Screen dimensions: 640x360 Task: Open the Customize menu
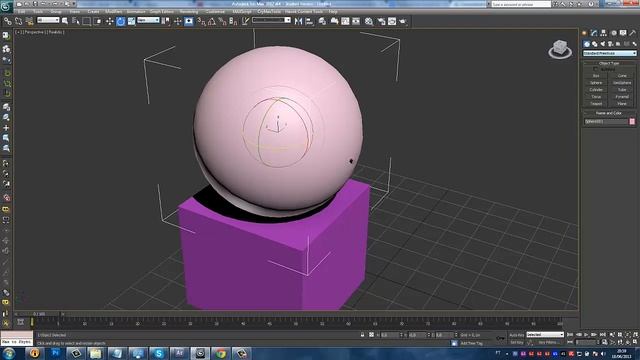coord(215,12)
